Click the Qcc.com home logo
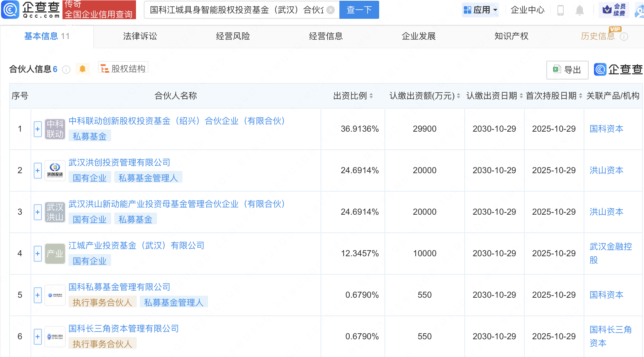Viewport: 644px width, 357px height. (x=31, y=10)
